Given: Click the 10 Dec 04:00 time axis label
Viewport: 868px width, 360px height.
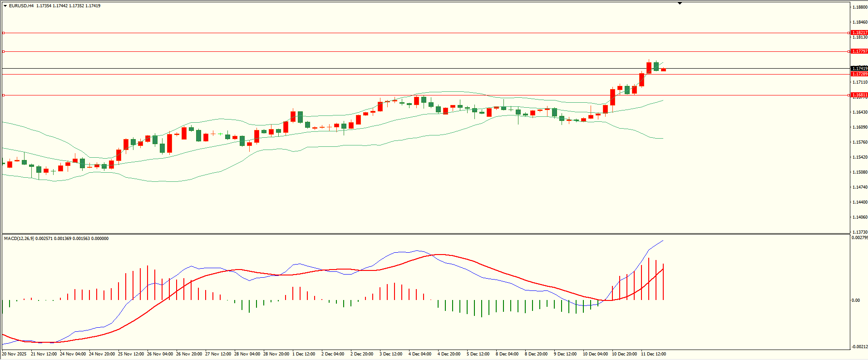Looking at the screenshot, I should click(595, 354).
